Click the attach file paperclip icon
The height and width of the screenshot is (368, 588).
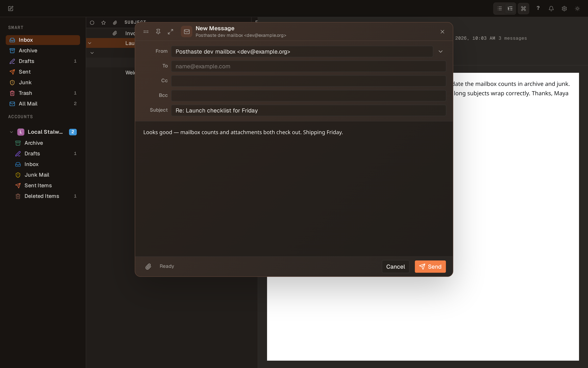tap(148, 267)
